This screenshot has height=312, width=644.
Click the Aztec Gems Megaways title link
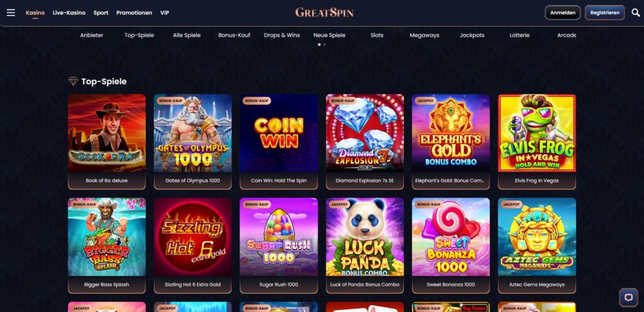537,284
